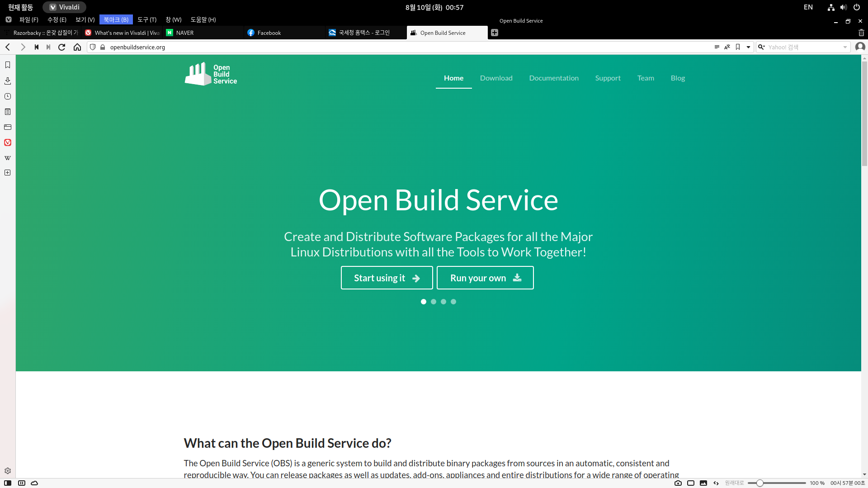Reset zoom with 원래대로 button
This screenshot has height=488, width=868.
click(734, 483)
